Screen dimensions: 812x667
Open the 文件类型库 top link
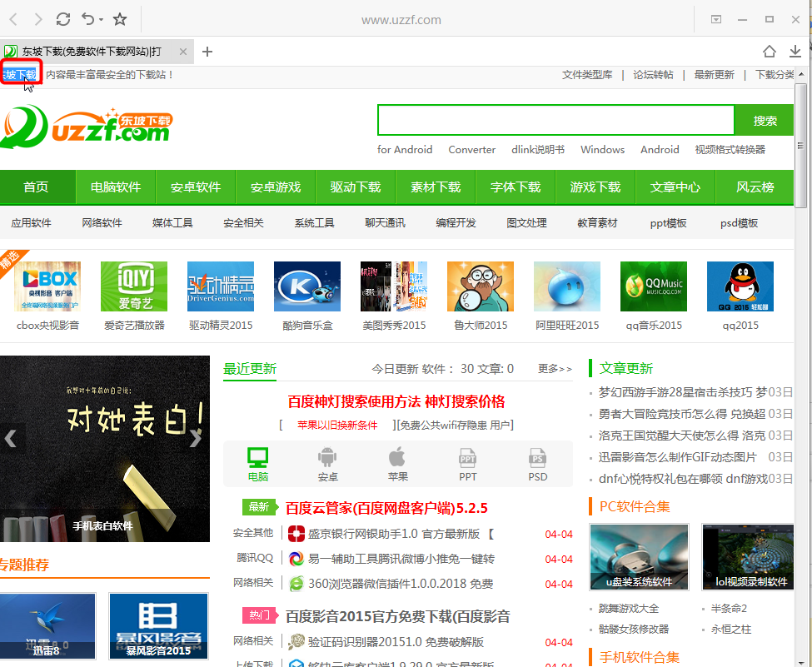point(587,75)
